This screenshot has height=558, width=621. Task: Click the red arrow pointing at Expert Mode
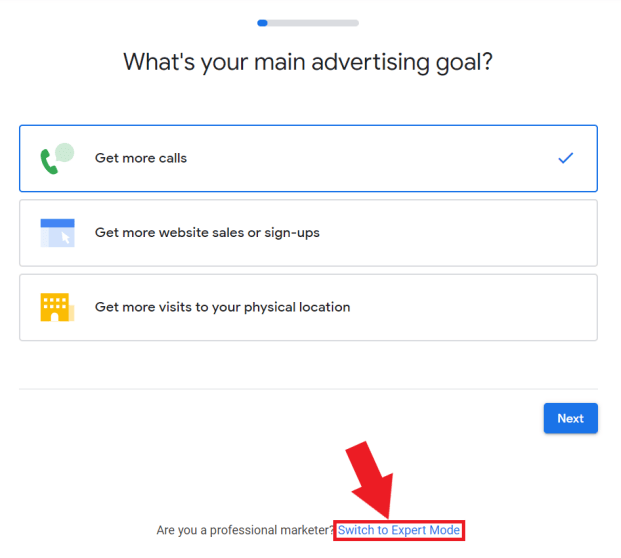(x=371, y=480)
